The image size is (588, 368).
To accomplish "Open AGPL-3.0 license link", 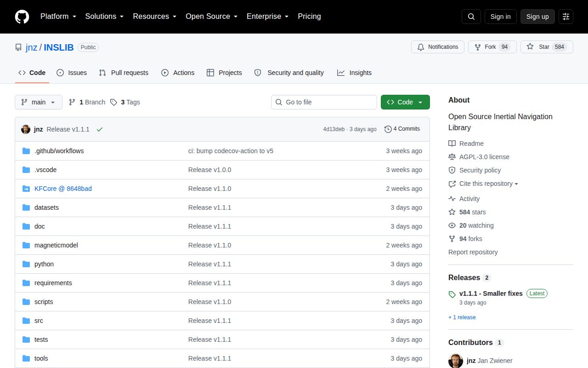I will coord(479,157).
